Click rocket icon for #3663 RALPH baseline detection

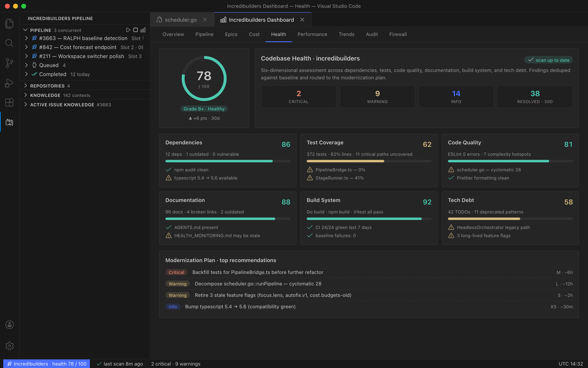coord(34,38)
